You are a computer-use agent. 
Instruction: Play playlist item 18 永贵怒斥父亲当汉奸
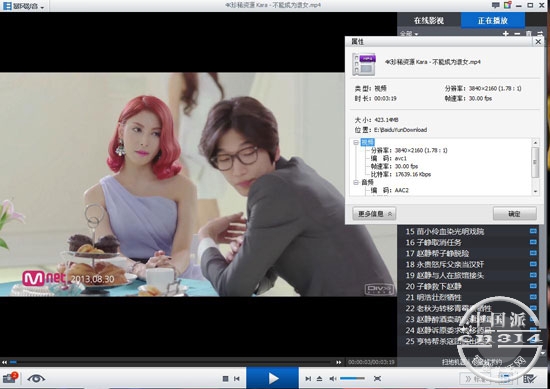(x=444, y=264)
